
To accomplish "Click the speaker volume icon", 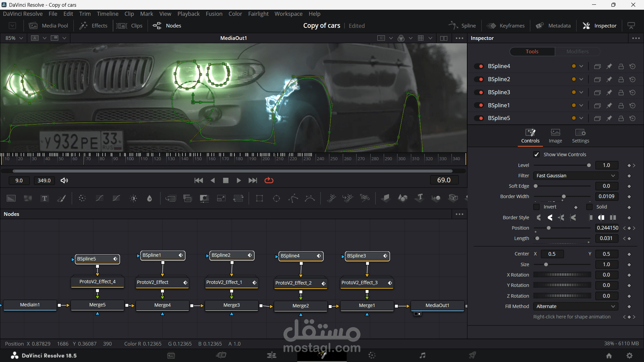I will (64, 180).
